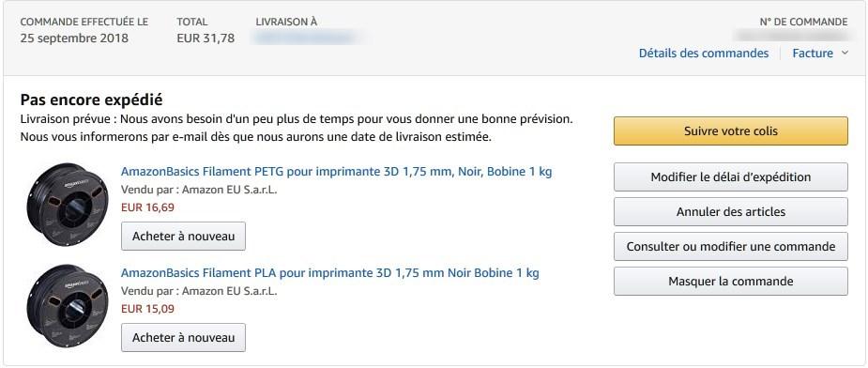Viewport: 868px width, 368px height.
Task: Open the AmazonBasics Filament PETG product link
Action: click(x=337, y=172)
